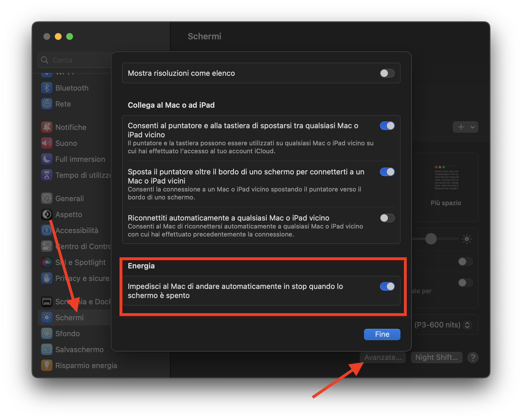Click the Schermi window title
The image size is (522, 420).
tap(205, 36)
